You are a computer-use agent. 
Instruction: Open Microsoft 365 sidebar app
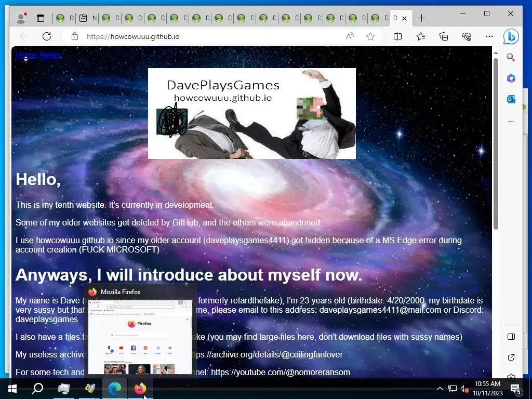point(511,78)
